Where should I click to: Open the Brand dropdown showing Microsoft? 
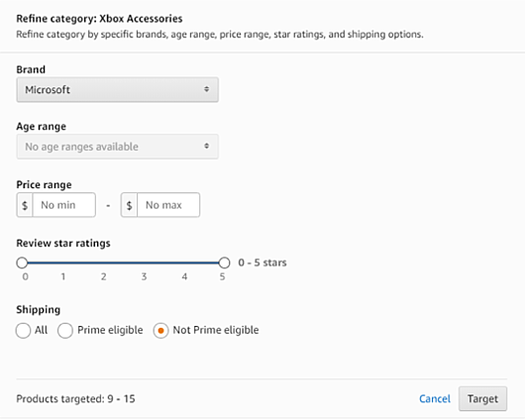click(x=118, y=90)
